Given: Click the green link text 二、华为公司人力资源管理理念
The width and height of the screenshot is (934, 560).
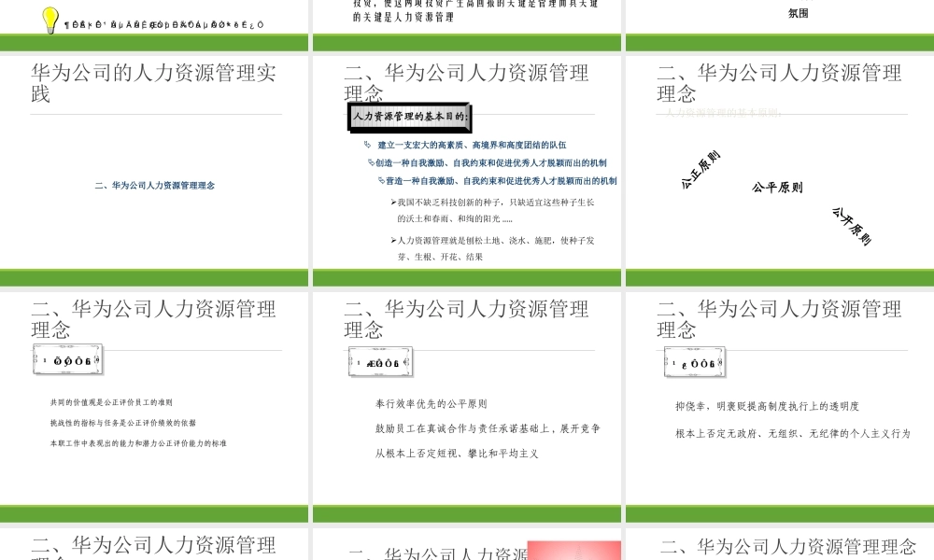Looking at the screenshot, I should pos(155,185).
